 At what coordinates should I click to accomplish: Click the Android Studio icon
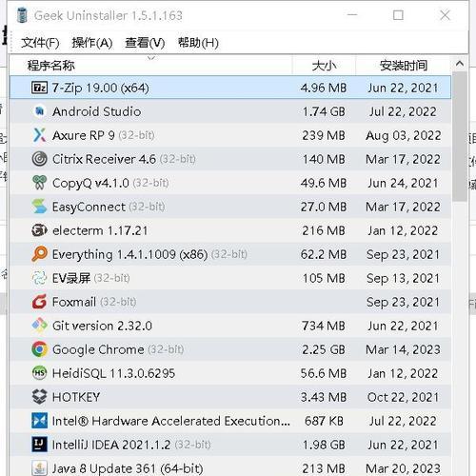click(x=39, y=111)
